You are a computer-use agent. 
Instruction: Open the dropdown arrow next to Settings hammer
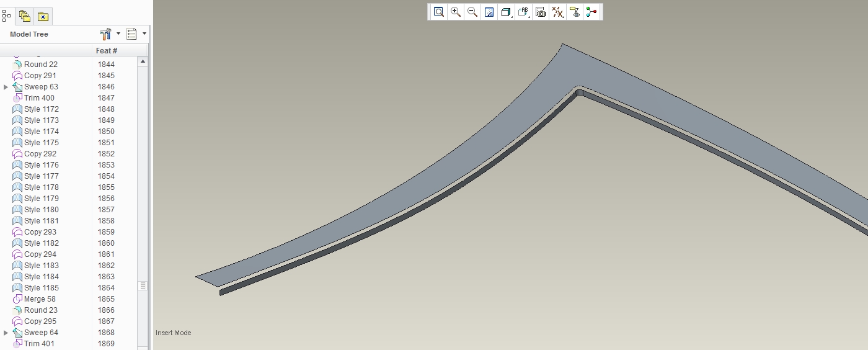[118, 34]
